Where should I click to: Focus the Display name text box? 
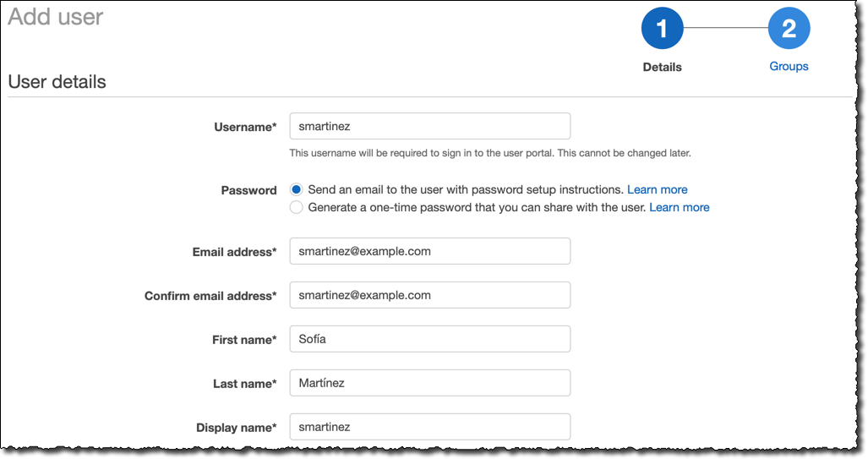(429, 427)
